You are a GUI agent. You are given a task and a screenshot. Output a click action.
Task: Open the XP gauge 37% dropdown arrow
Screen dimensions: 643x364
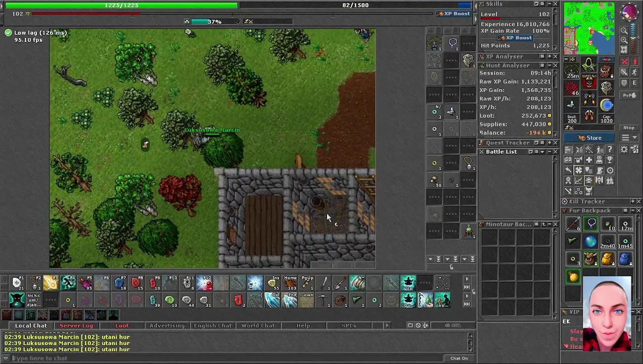(238, 22)
